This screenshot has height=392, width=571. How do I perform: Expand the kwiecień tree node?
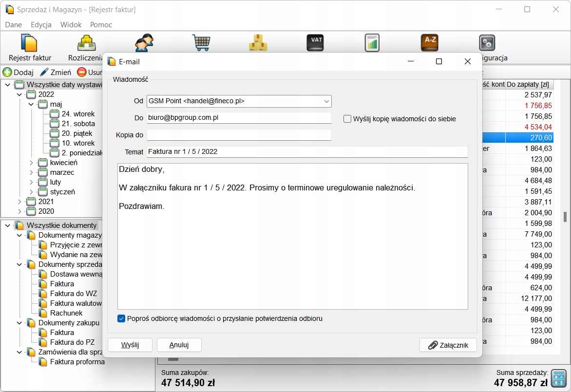pos(32,163)
